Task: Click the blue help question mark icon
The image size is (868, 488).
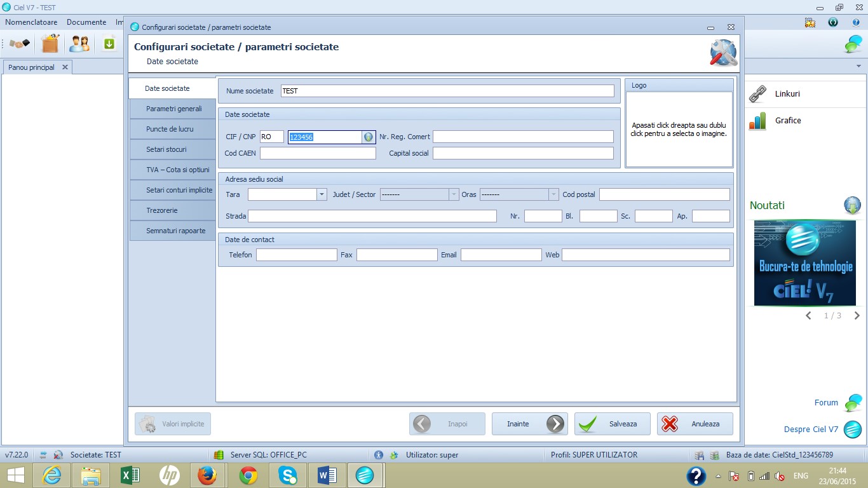Action: (856, 22)
